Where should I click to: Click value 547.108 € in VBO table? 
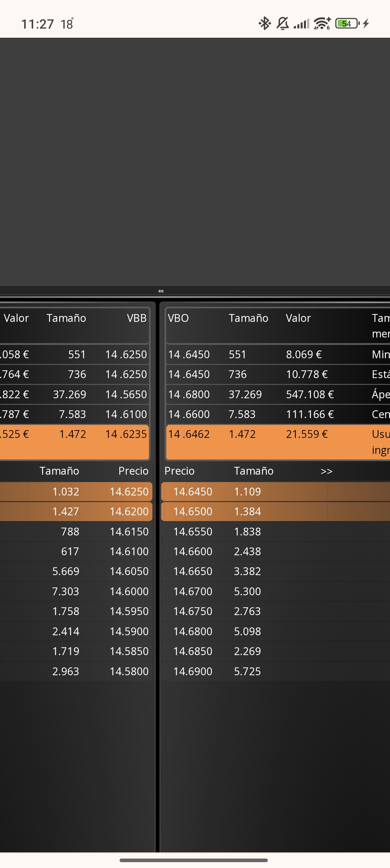(x=310, y=394)
